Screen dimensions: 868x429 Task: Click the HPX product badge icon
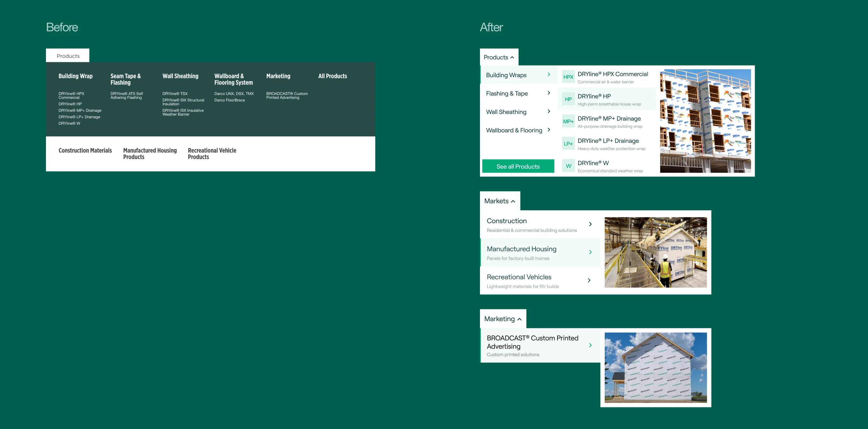click(x=568, y=77)
